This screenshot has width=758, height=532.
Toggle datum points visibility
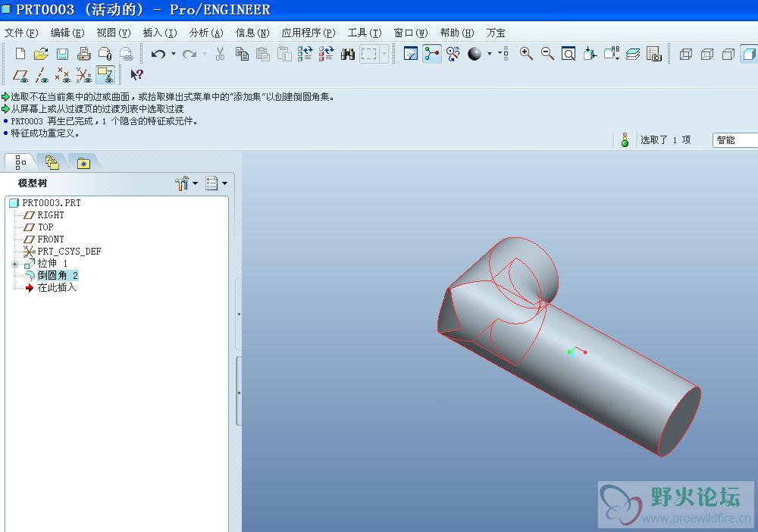click(62, 75)
